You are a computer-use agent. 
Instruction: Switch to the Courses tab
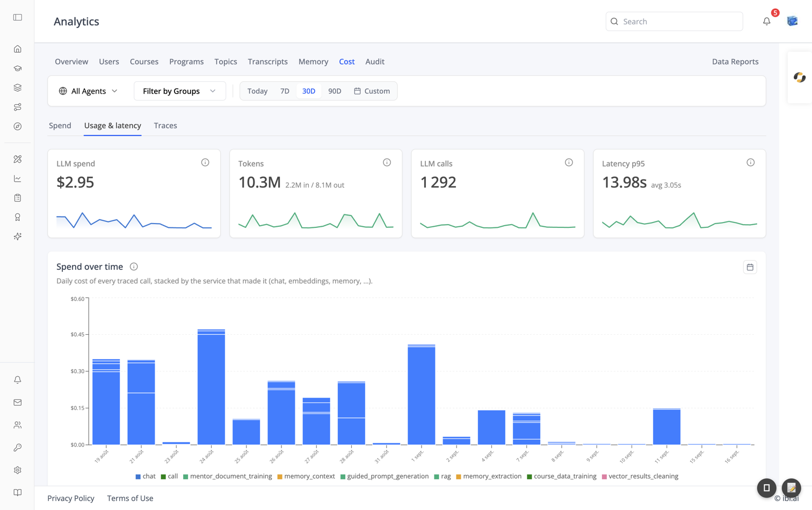(x=144, y=62)
